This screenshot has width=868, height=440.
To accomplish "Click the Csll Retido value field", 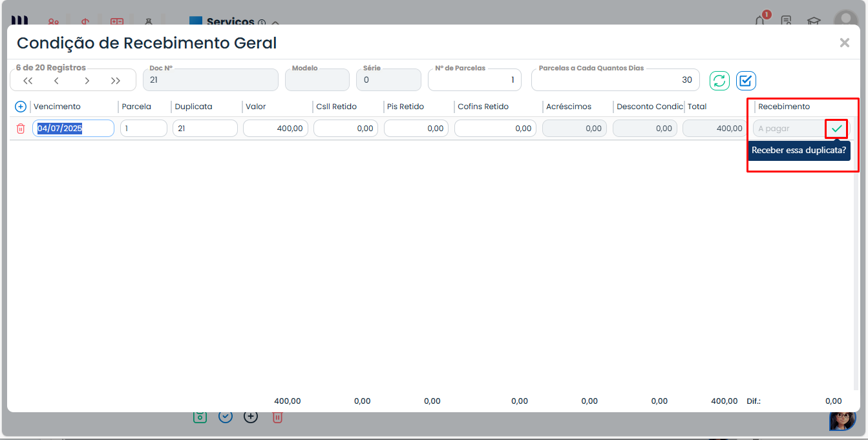I will click(x=346, y=129).
